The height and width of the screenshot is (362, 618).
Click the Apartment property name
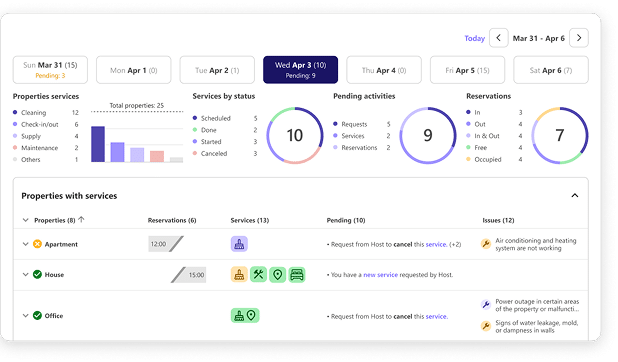pyautogui.click(x=61, y=244)
